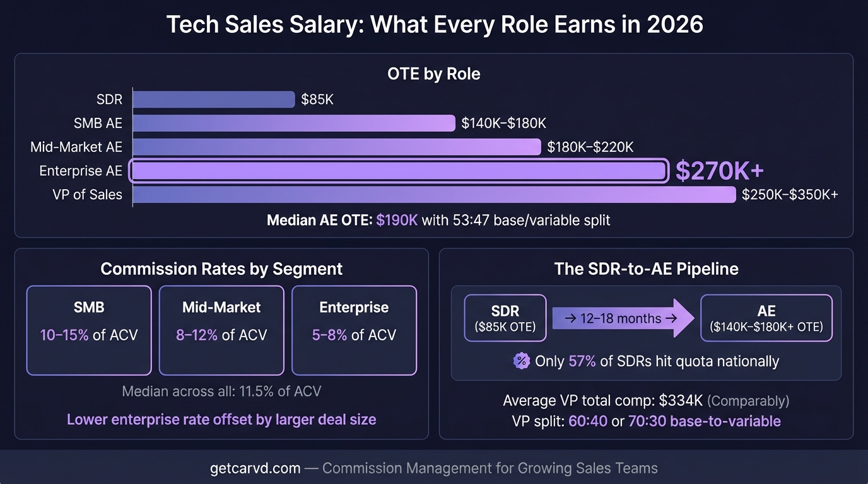Click the Commission Rates by Segment heading
The image size is (868, 484).
point(221,269)
